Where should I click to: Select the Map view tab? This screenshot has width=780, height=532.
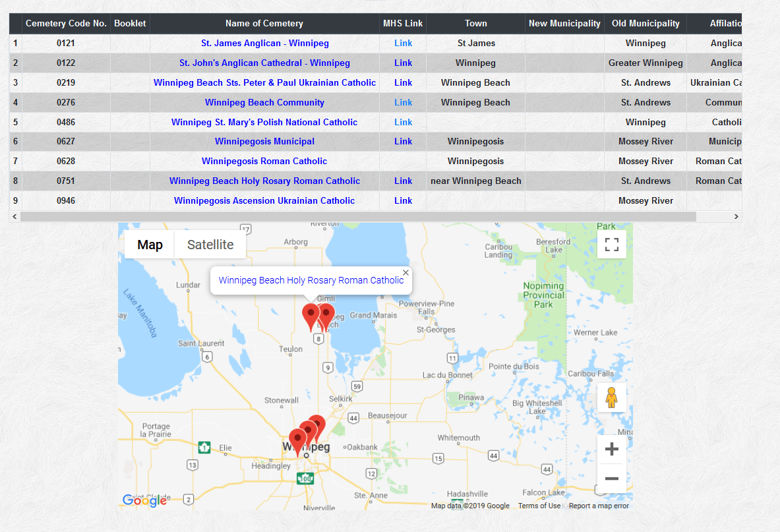(x=150, y=245)
